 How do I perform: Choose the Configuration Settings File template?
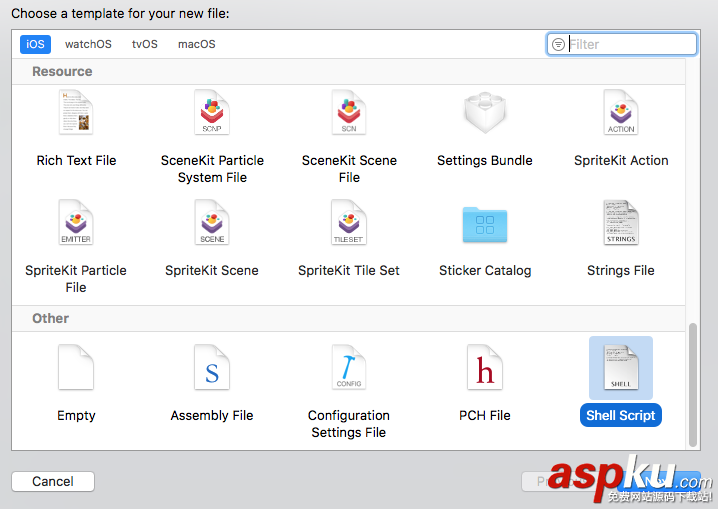pyautogui.click(x=349, y=368)
